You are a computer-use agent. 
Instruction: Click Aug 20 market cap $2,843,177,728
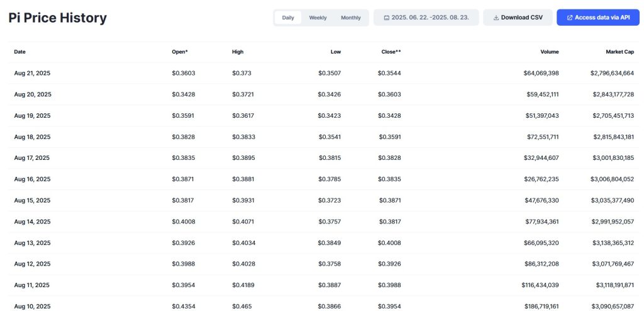click(613, 94)
